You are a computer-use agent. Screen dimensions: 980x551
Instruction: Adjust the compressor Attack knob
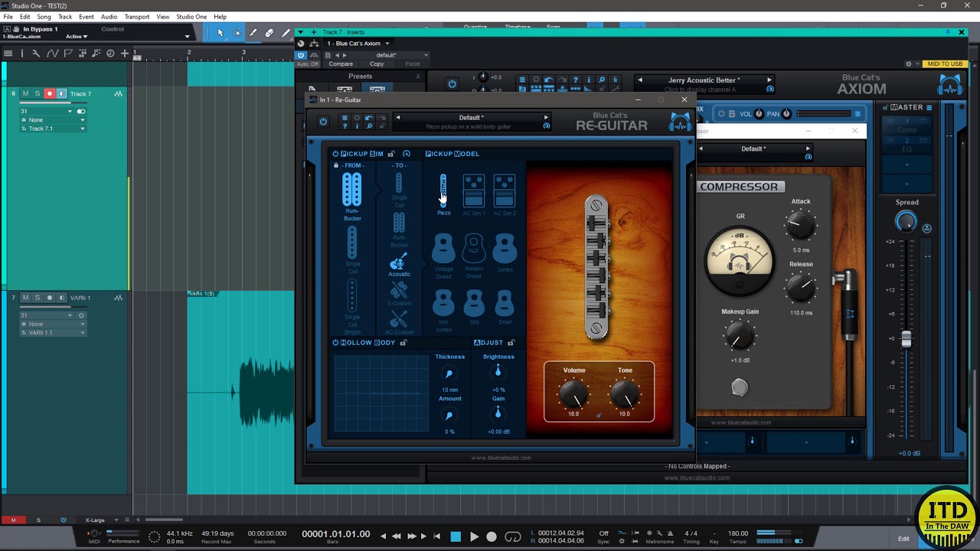[x=801, y=226]
